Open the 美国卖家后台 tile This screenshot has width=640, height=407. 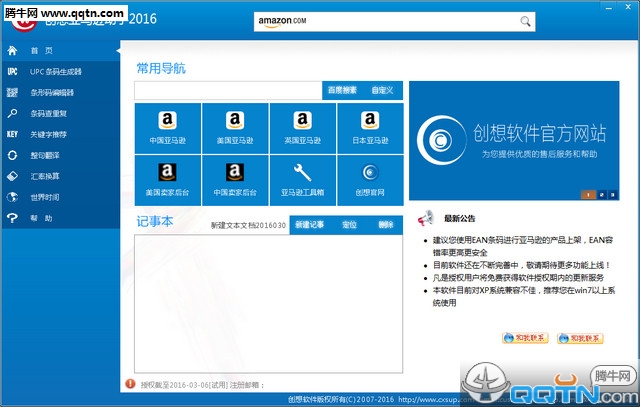tap(168, 180)
